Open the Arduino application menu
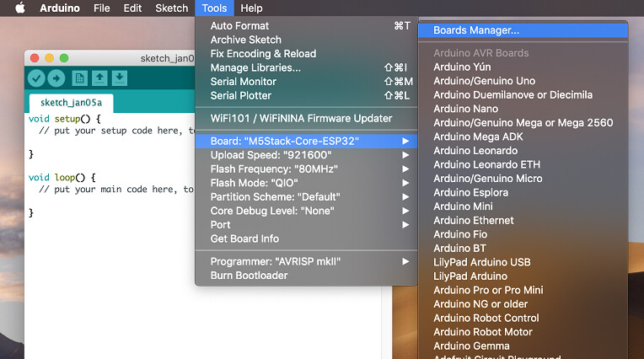 pyautogui.click(x=60, y=8)
